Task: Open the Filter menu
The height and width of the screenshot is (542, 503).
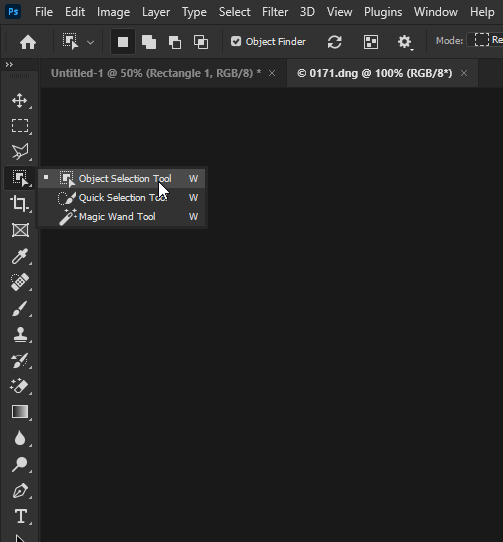Action: point(275,12)
